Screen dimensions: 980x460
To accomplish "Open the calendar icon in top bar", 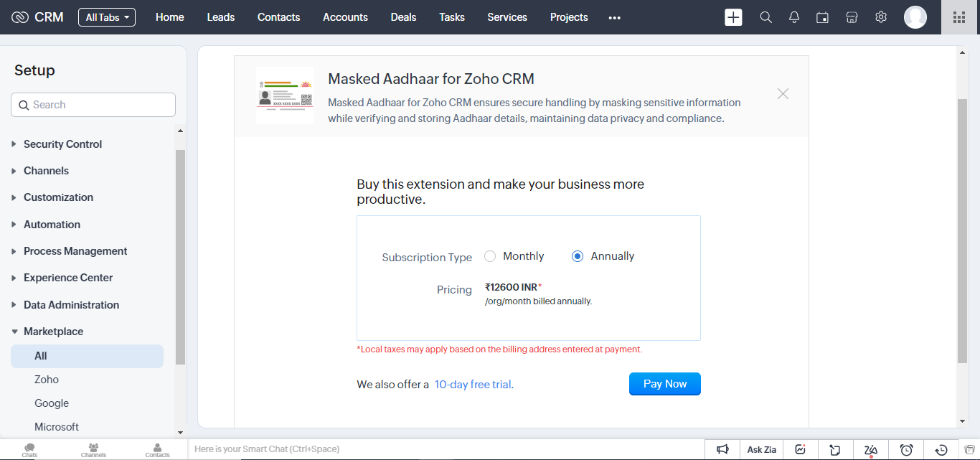I will point(823,17).
